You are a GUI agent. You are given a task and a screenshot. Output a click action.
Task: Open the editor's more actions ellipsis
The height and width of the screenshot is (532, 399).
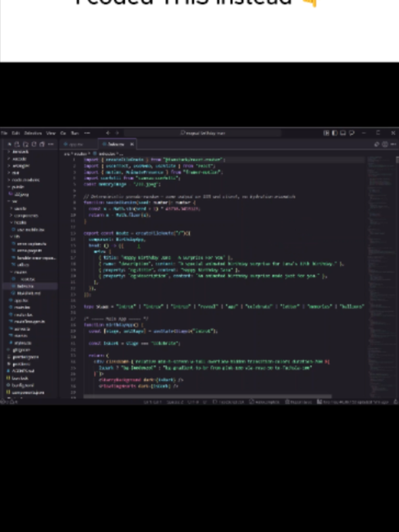coord(393,144)
